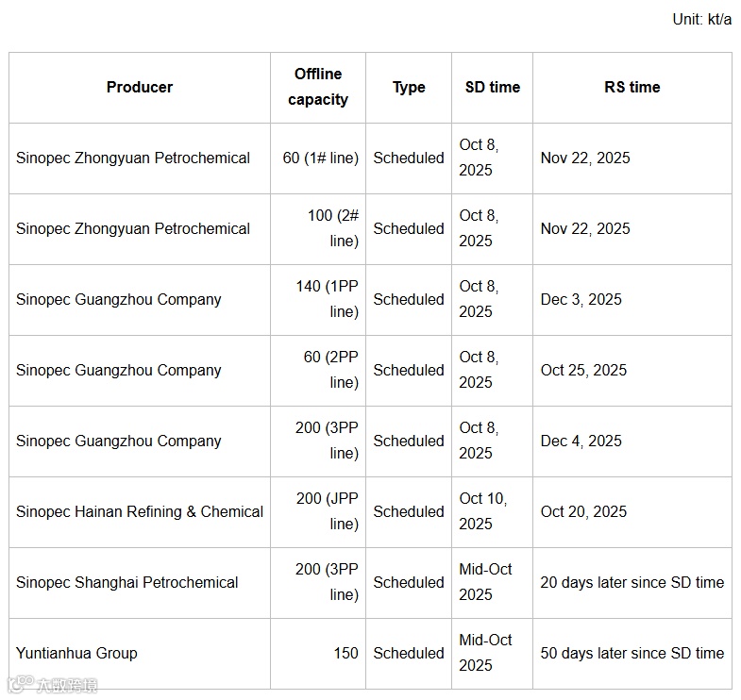Click the RS time column header
Image resolution: width=741 pixels, height=700 pixels.
click(632, 87)
